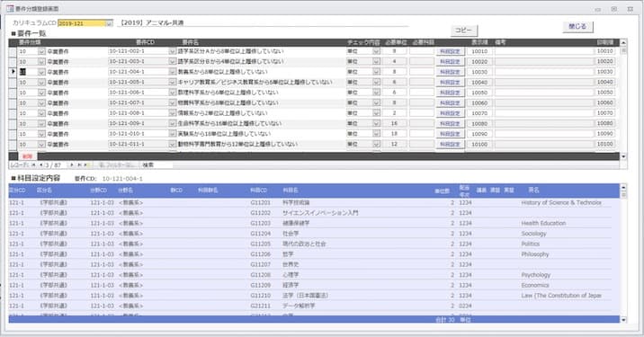Minimize the form window
The image size is (644, 337).
[598, 9]
